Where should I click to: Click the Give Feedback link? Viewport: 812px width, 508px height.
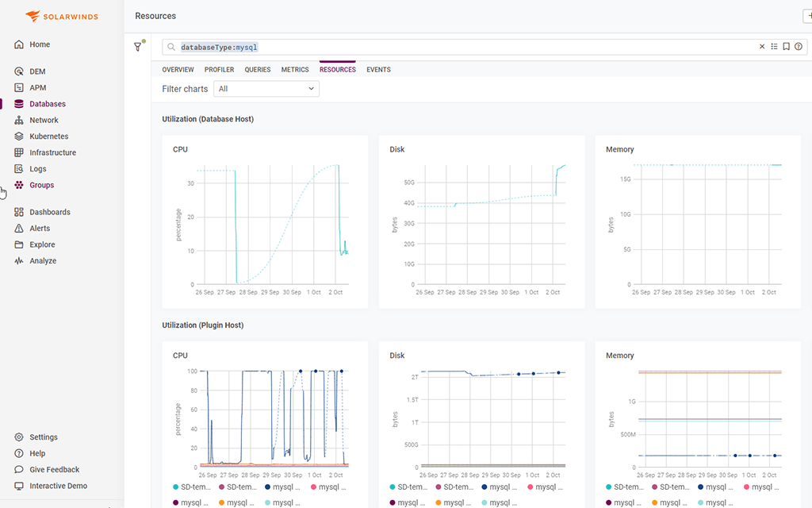[x=54, y=469]
